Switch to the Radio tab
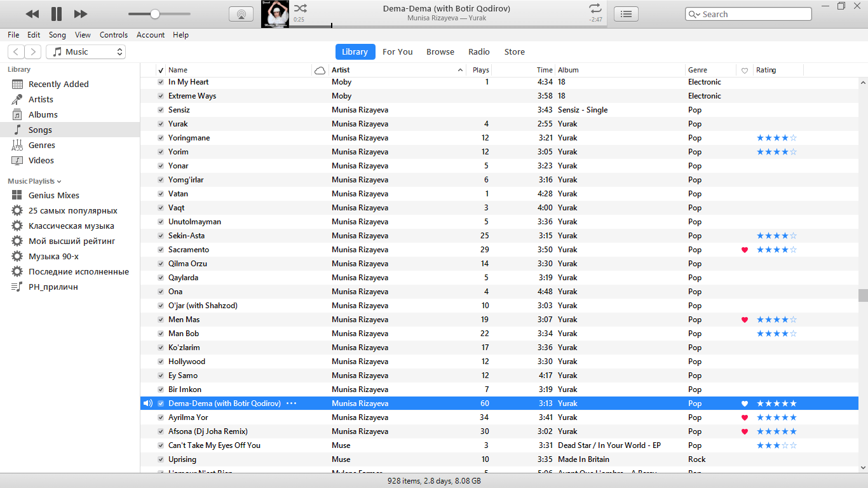 tap(479, 52)
